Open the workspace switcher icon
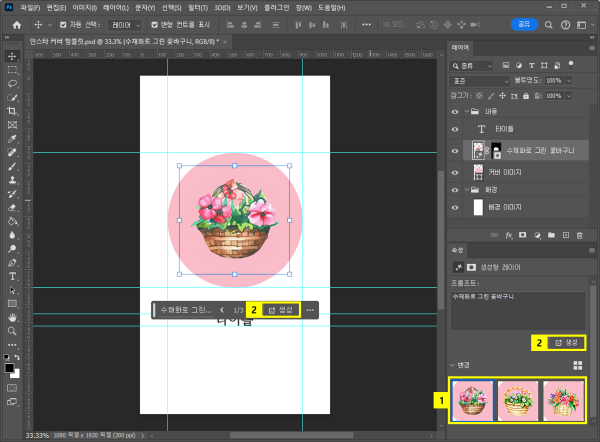 (x=582, y=25)
